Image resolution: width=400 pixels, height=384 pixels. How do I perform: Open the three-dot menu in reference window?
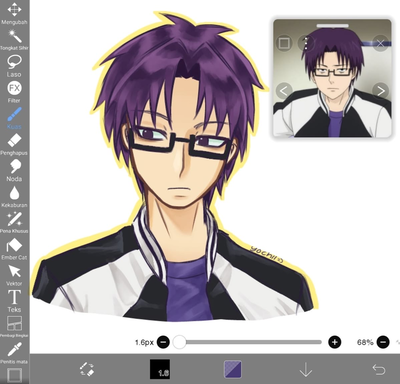(306, 43)
